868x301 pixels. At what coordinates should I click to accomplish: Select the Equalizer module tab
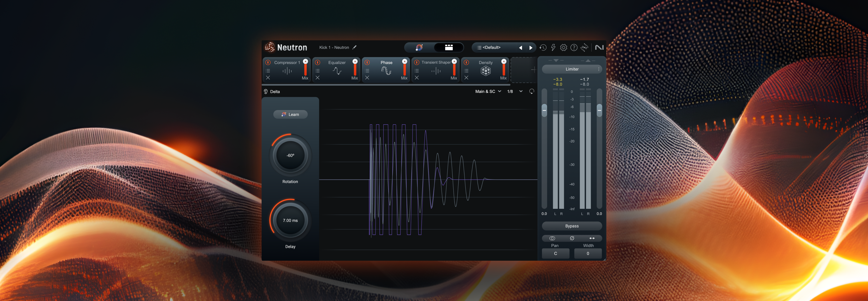pos(337,70)
